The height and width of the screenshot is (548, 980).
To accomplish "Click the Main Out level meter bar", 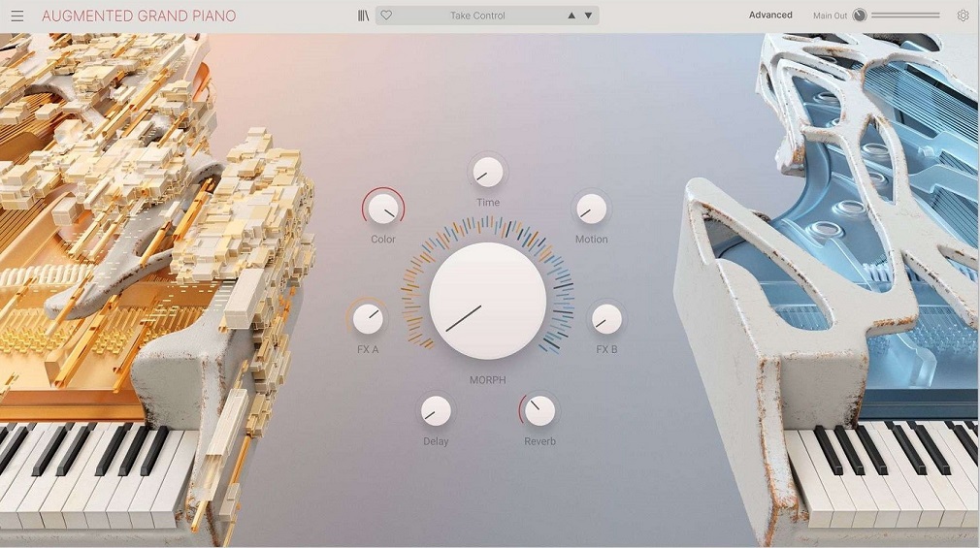I will coord(905,16).
